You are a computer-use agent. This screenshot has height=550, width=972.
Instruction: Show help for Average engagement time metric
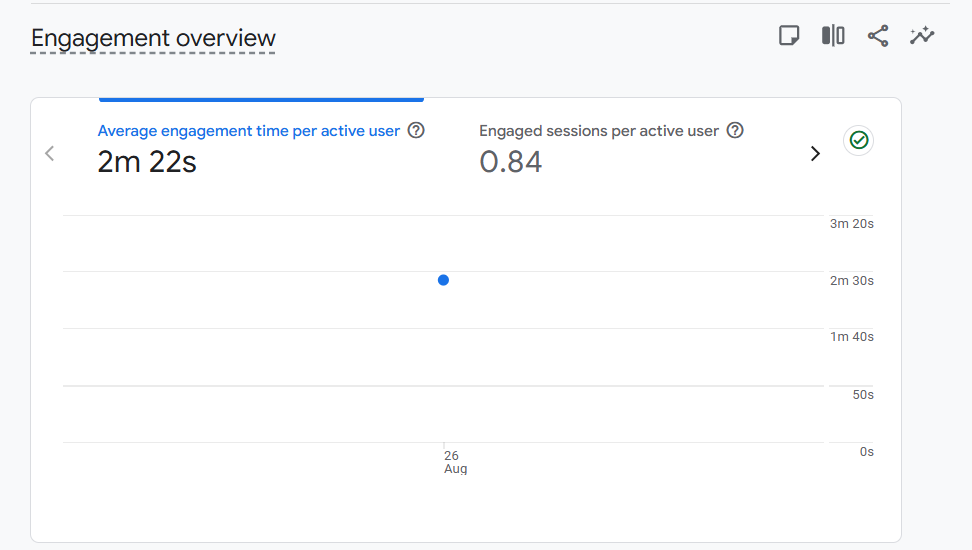tap(416, 131)
